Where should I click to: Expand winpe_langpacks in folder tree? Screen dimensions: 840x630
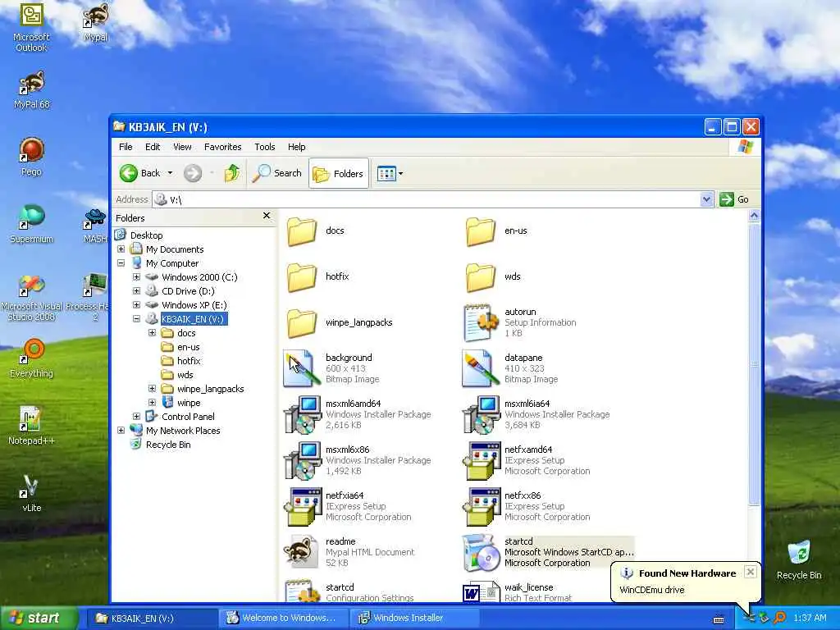pos(152,388)
